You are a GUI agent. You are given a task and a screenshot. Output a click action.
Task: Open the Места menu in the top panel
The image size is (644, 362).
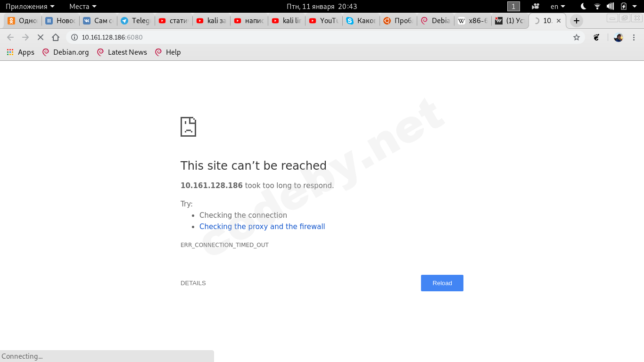point(83,6)
